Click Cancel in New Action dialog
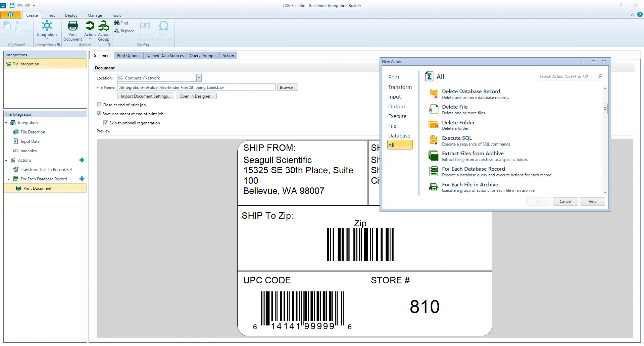 565,201
